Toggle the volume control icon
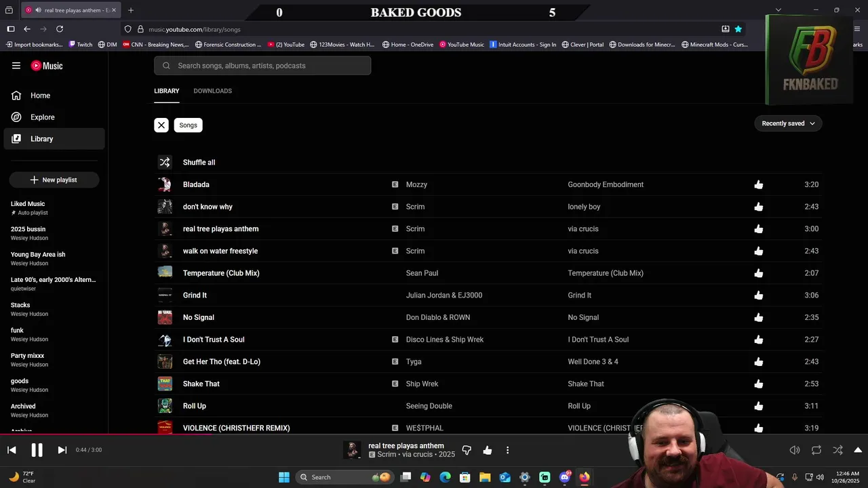 pyautogui.click(x=795, y=450)
